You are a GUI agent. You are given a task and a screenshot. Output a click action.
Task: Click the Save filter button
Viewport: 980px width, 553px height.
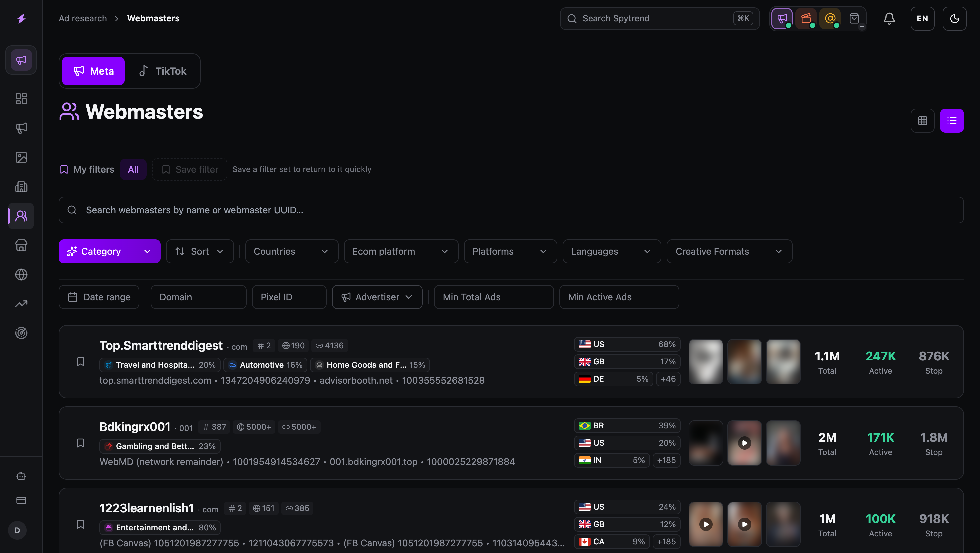pos(189,169)
